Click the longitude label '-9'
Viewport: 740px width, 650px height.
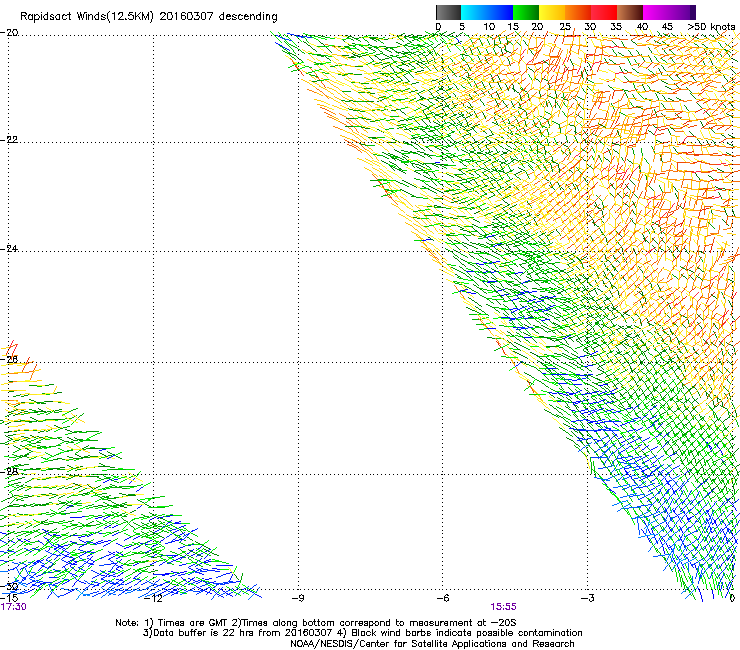(x=298, y=599)
